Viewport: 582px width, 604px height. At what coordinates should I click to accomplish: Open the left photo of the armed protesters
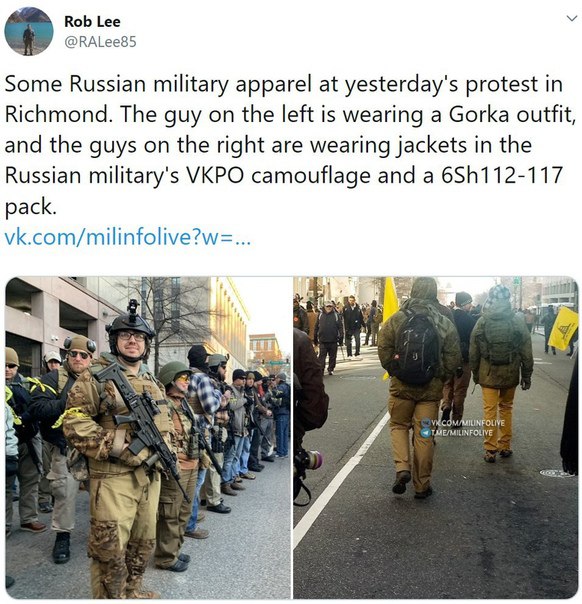click(x=148, y=438)
